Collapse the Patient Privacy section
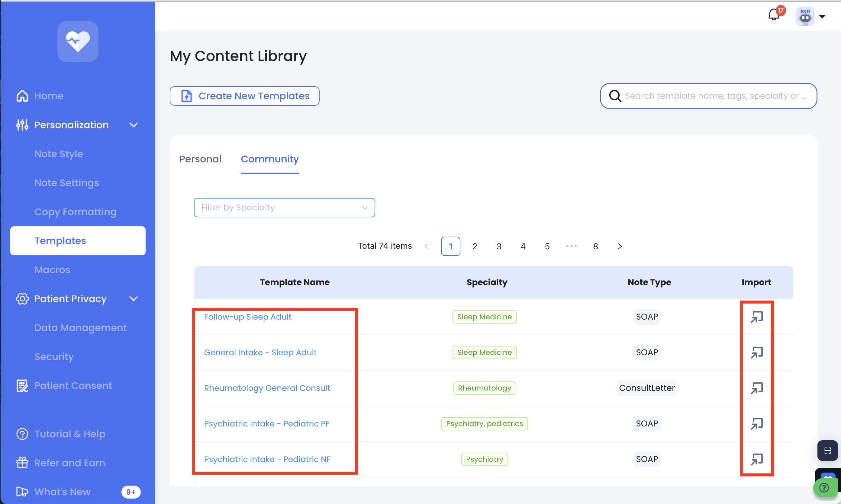This screenshot has height=504, width=841. tap(134, 299)
